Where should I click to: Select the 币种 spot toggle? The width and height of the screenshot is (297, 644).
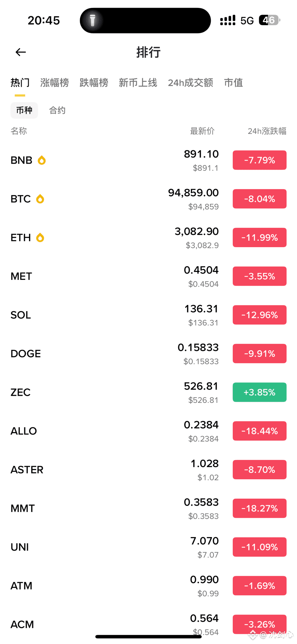pyautogui.click(x=24, y=111)
